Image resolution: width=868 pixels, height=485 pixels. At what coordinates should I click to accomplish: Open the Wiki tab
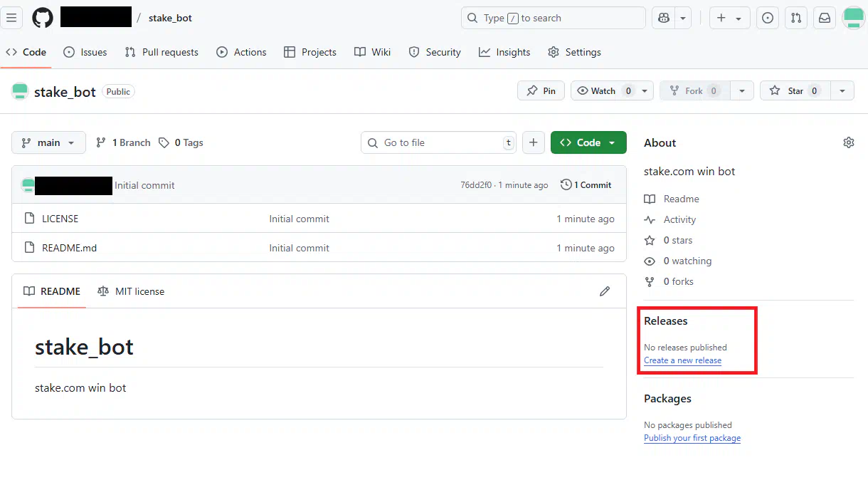[373, 52]
